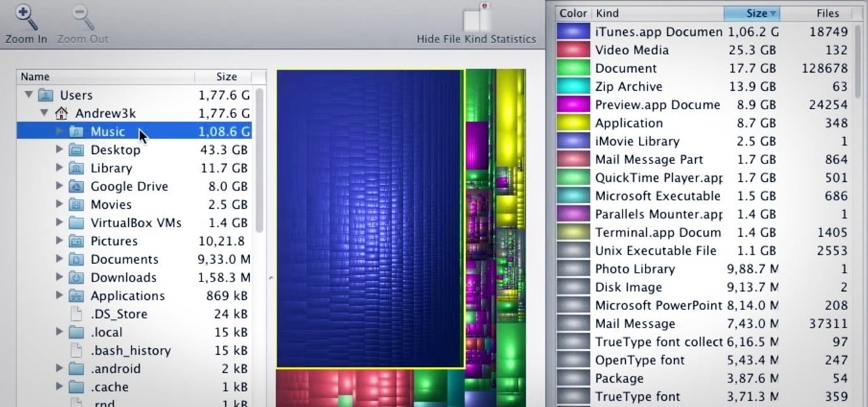Expand the Desktop folder
868x407 pixels.
pyautogui.click(x=60, y=150)
